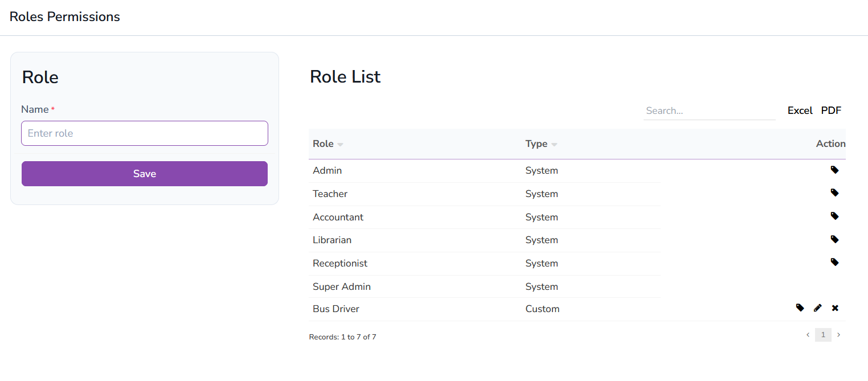Click the Enter role name field

(144, 133)
